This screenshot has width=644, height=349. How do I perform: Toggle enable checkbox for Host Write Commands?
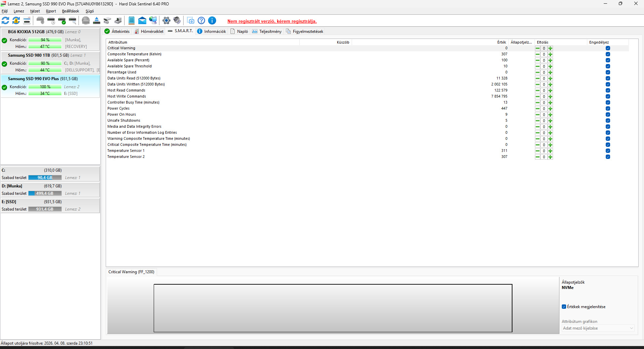tap(608, 97)
